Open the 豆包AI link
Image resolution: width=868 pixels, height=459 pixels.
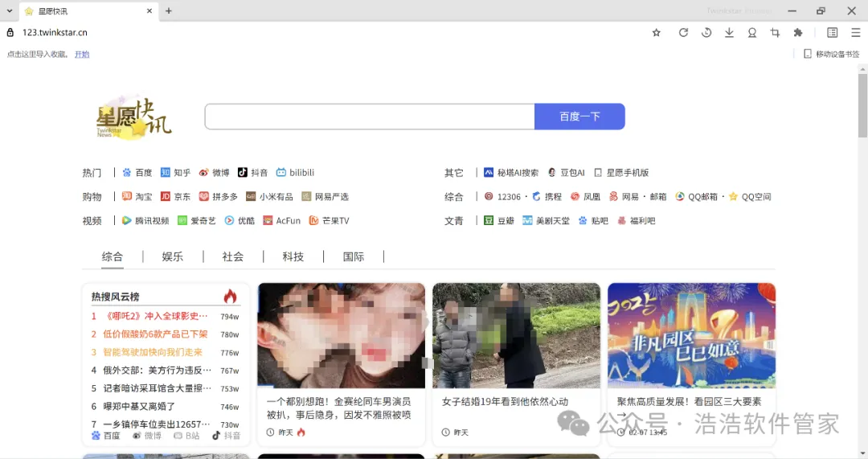coord(566,173)
